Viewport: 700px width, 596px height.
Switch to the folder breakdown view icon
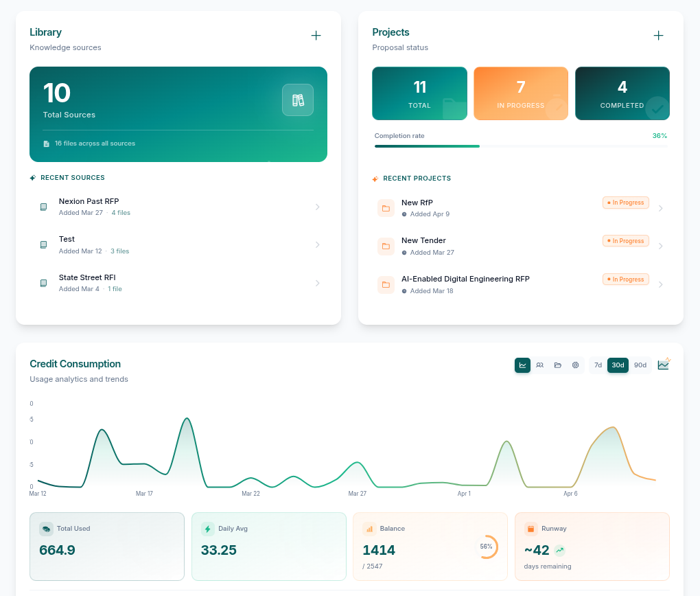tap(558, 365)
